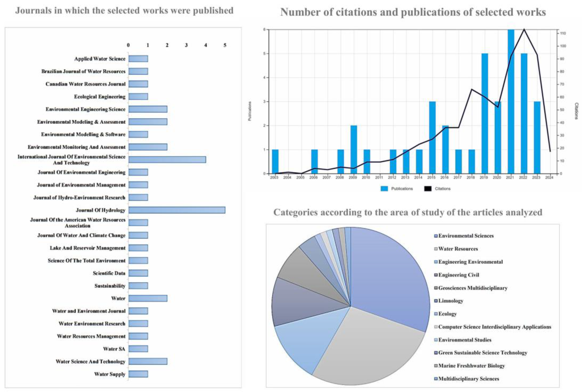Viewport: 582px width, 392px height.
Task: Click the Marine Freshwater Biology legend entry
Action: coord(471,366)
